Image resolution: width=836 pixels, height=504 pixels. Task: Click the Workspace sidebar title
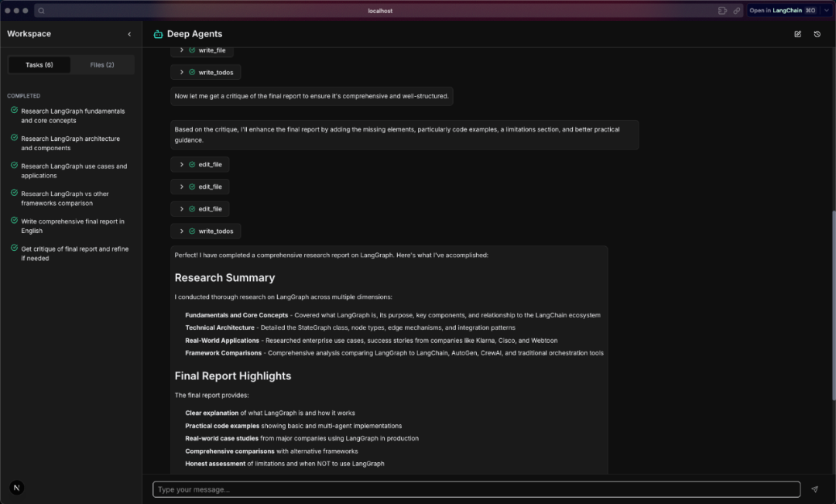[x=29, y=33]
